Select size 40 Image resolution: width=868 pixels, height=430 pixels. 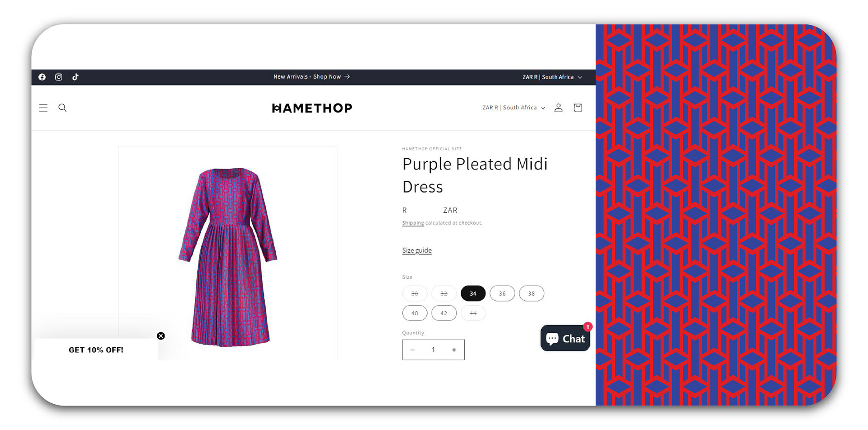415,313
